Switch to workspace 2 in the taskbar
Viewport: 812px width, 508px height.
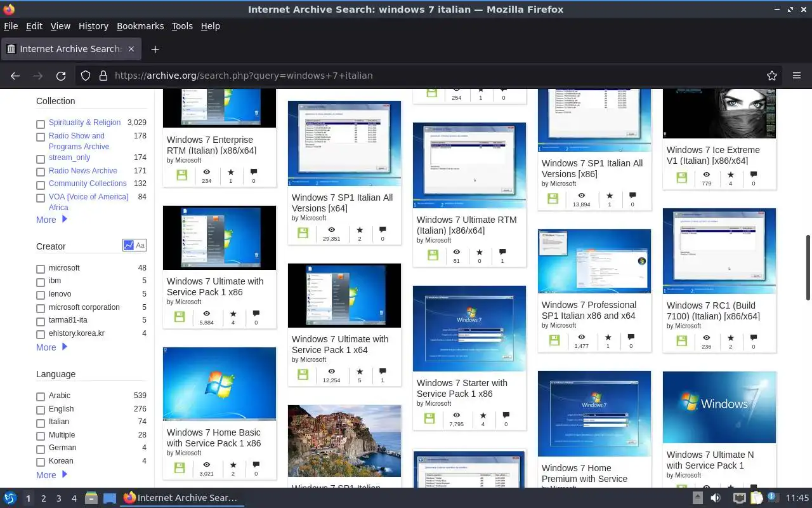pos(43,498)
